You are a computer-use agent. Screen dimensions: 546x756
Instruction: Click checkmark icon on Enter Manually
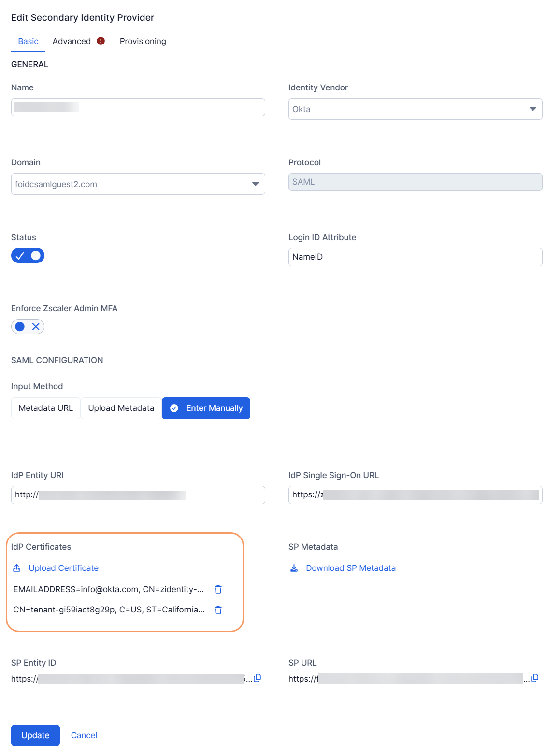point(174,408)
